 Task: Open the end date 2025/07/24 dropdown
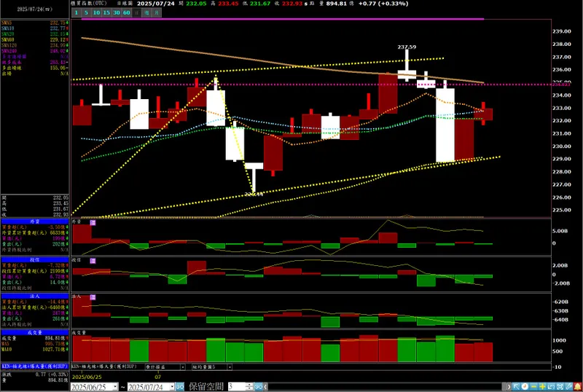pos(172,387)
